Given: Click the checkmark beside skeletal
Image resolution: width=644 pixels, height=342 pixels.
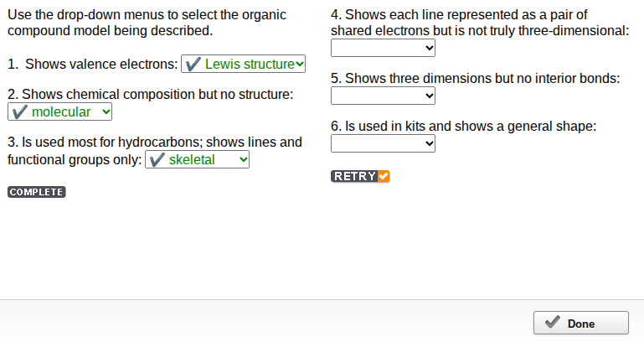Looking at the screenshot, I should click(x=157, y=159).
